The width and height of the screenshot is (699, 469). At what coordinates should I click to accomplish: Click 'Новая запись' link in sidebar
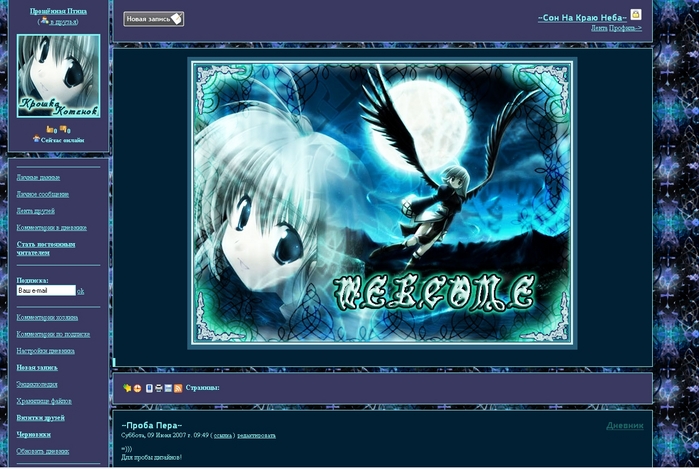click(x=37, y=368)
